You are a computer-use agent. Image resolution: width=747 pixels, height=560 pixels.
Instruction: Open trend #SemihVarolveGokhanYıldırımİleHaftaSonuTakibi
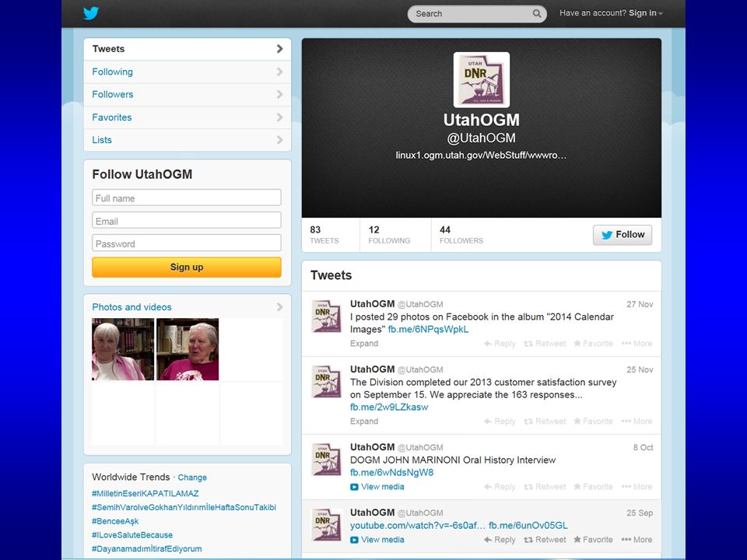point(184,507)
